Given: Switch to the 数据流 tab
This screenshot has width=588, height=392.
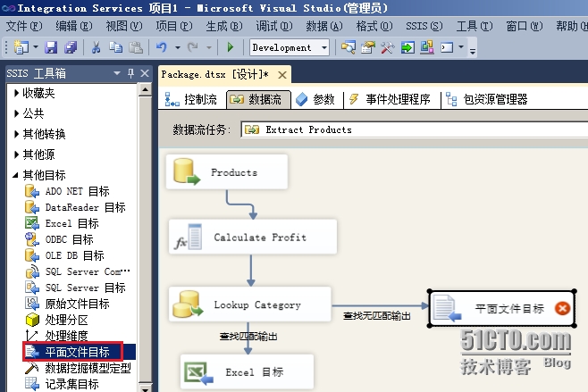Looking at the screenshot, I should 258,100.
